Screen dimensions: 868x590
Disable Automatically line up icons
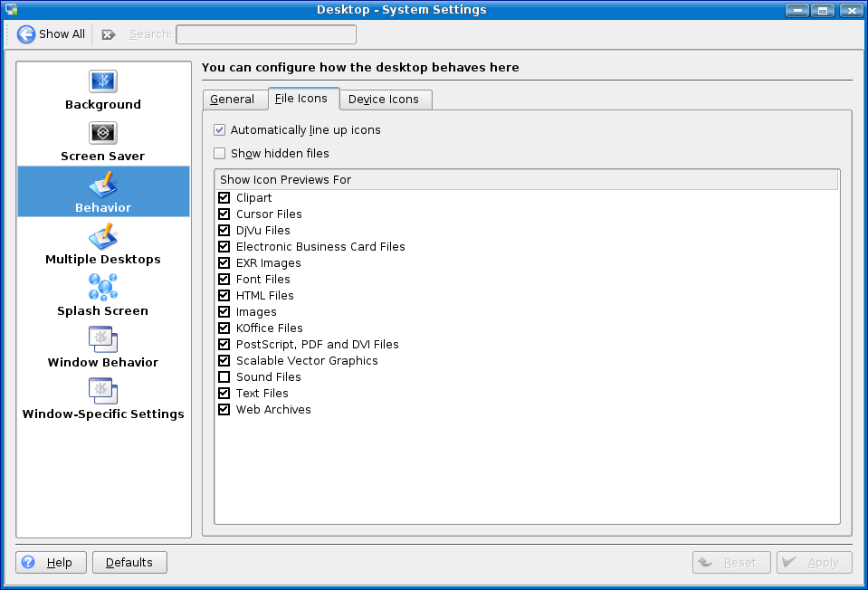[x=220, y=130]
